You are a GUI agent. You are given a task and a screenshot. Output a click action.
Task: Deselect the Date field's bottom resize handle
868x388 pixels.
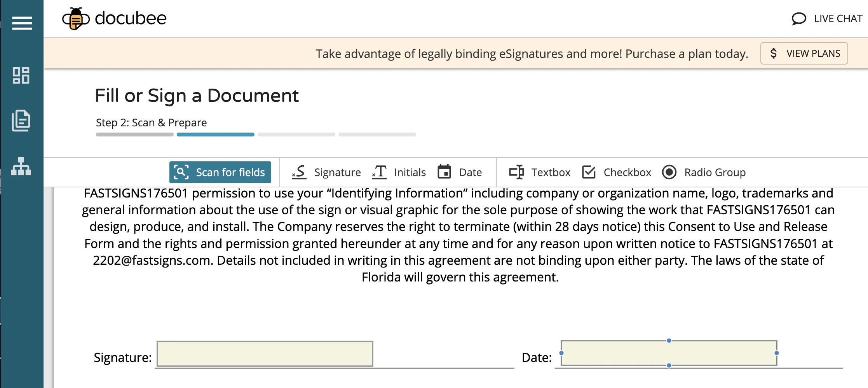click(x=669, y=365)
